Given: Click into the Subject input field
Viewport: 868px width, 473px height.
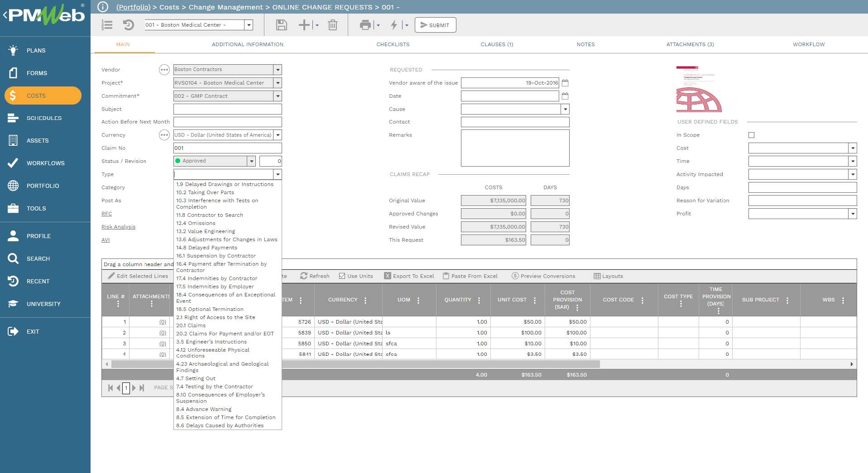Looking at the screenshot, I should 228,109.
